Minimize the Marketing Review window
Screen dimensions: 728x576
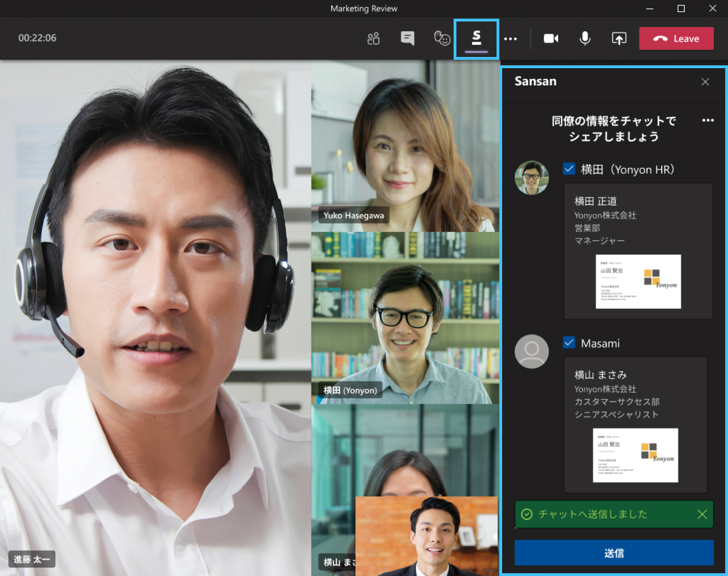pyautogui.click(x=650, y=8)
